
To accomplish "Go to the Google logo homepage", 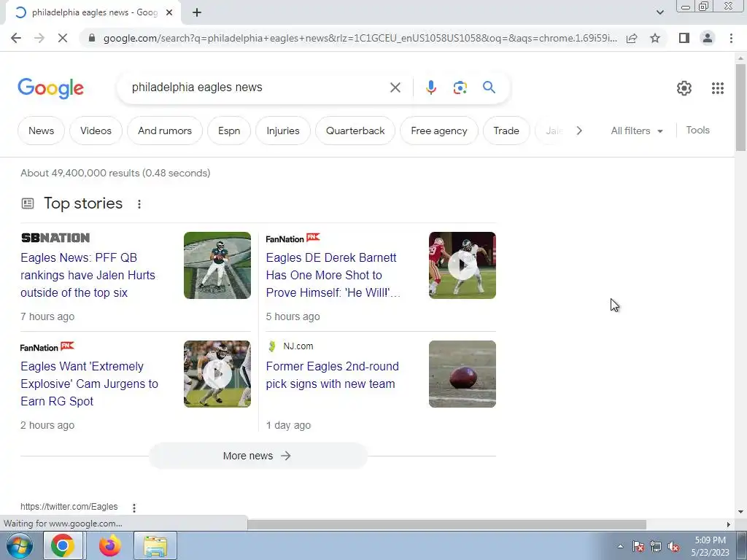I will [x=50, y=88].
